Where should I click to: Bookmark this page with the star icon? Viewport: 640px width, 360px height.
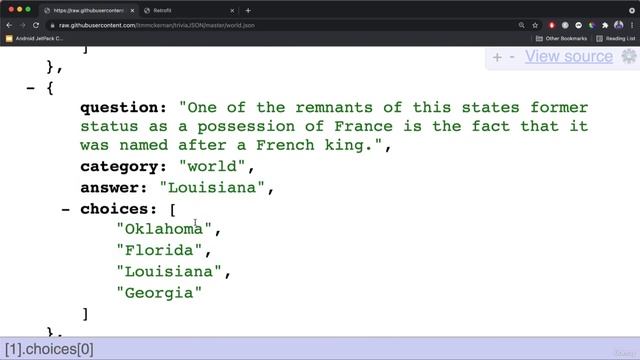[x=535, y=25]
